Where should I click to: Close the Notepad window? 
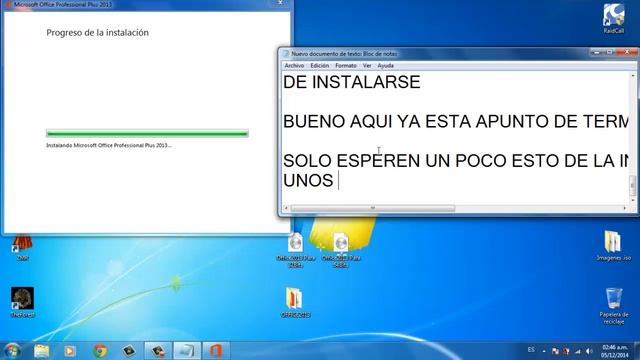[x=627, y=52]
